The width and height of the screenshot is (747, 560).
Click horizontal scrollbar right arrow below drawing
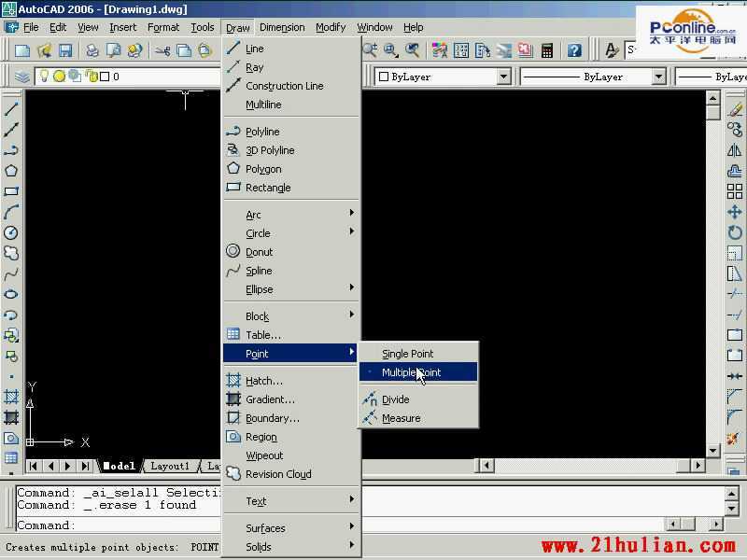pos(698,465)
